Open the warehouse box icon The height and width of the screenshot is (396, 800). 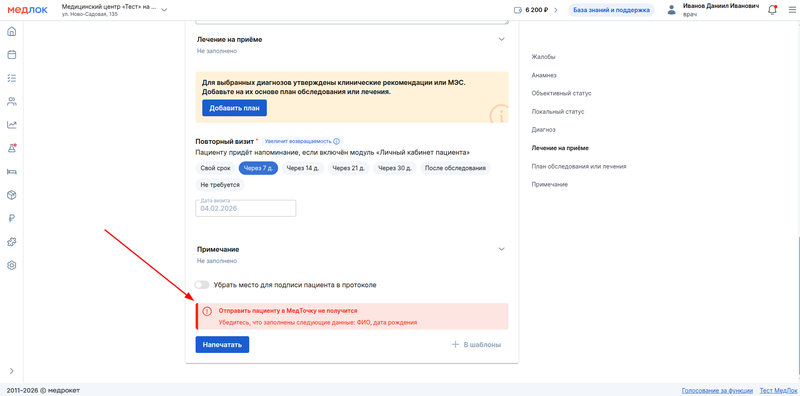pyautogui.click(x=12, y=195)
